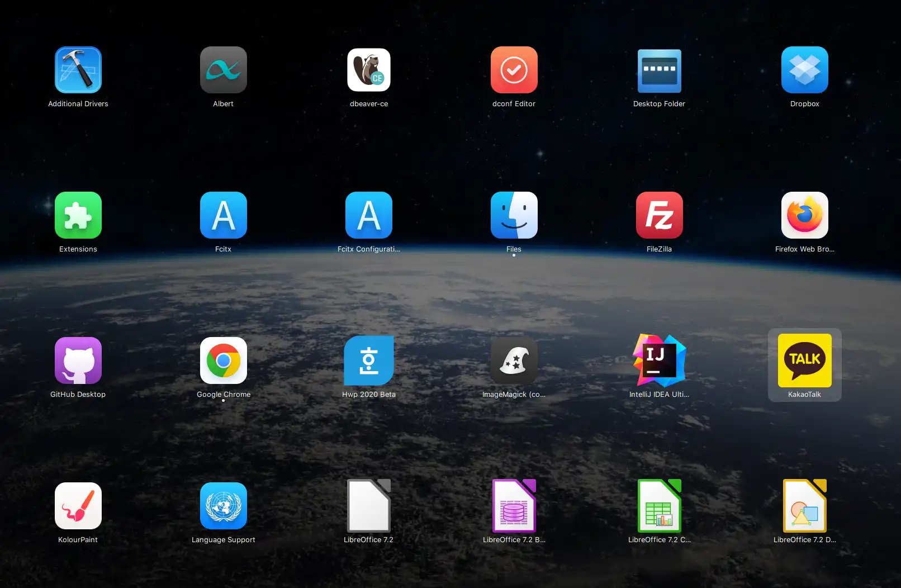This screenshot has width=901, height=588.
Task: Click the 'FileZilla' label text
Action: (660, 249)
